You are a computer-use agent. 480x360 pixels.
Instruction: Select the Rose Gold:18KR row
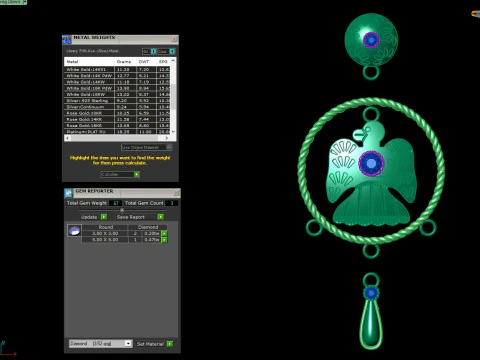click(117, 126)
